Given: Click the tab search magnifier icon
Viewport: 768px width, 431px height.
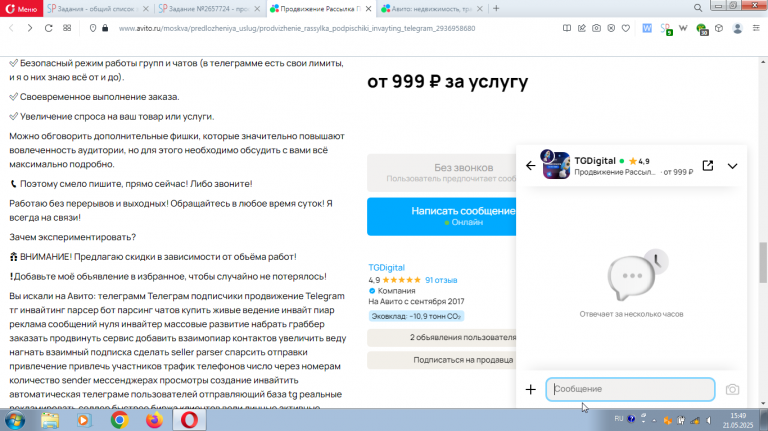Looking at the screenshot, I should (698, 8).
